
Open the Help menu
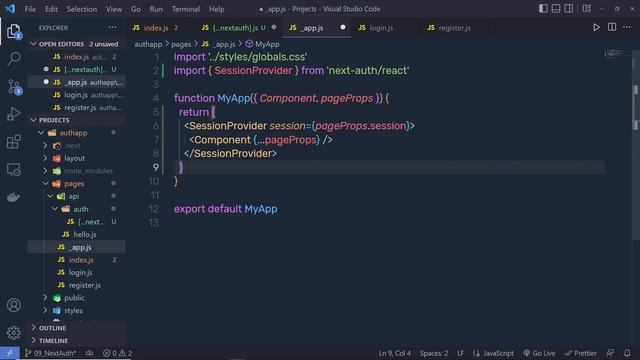[217, 9]
